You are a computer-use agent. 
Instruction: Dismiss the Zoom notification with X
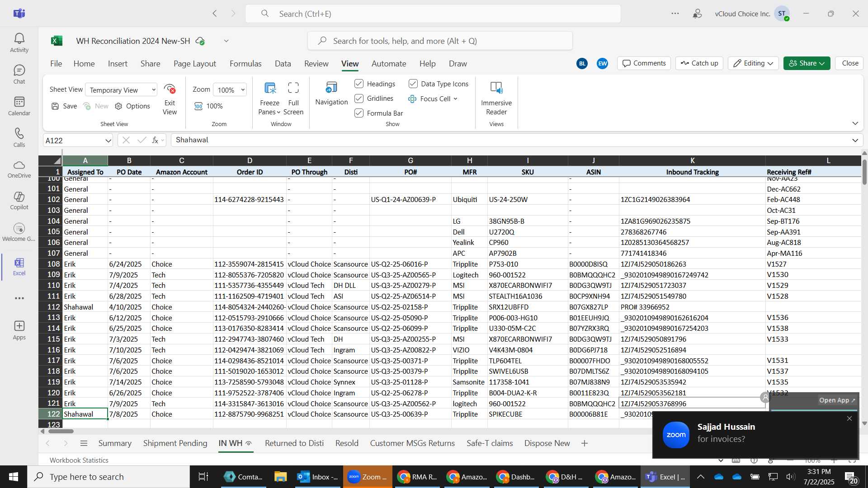[x=849, y=419]
